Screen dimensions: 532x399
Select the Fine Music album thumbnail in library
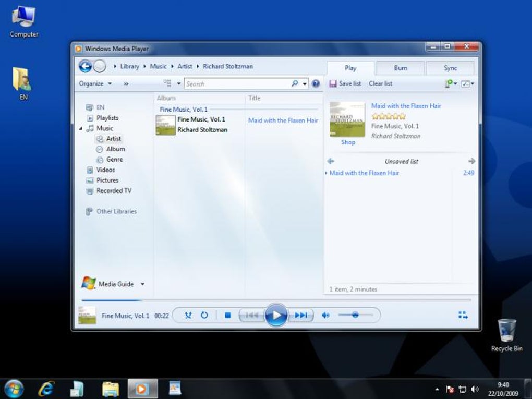pos(165,125)
